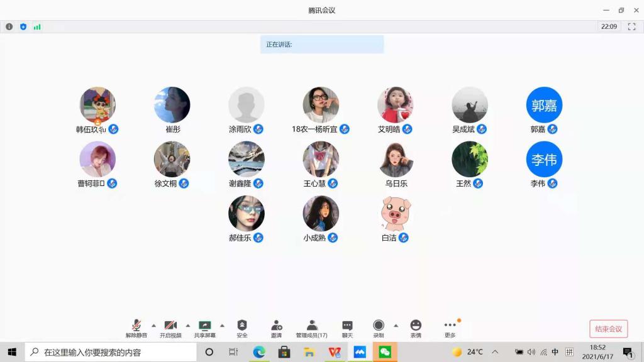Image resolution: width=644 pixels, height=362 pixels.
Task: Turn on camera with 开启视频
Action: 170,327
